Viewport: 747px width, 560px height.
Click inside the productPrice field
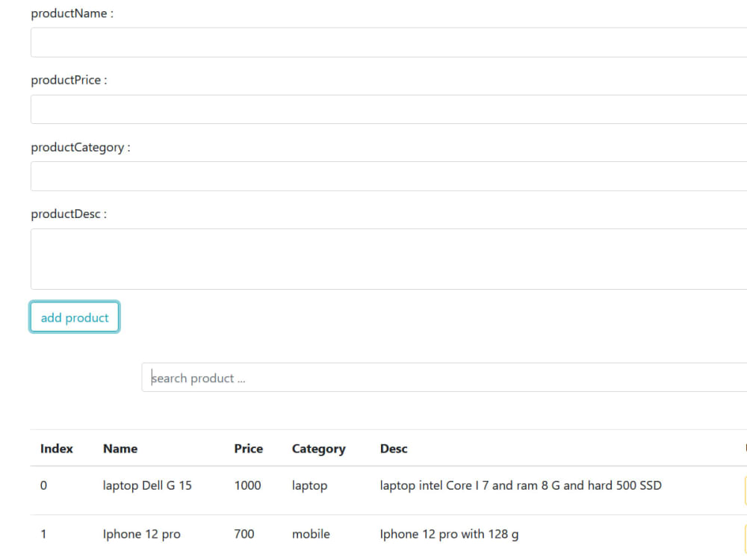pos(299,109)
